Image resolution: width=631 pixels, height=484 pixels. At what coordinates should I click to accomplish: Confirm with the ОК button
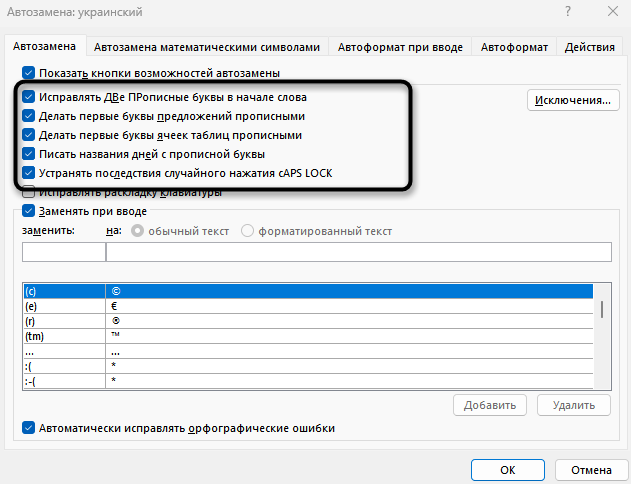click(x=508, y=470)
